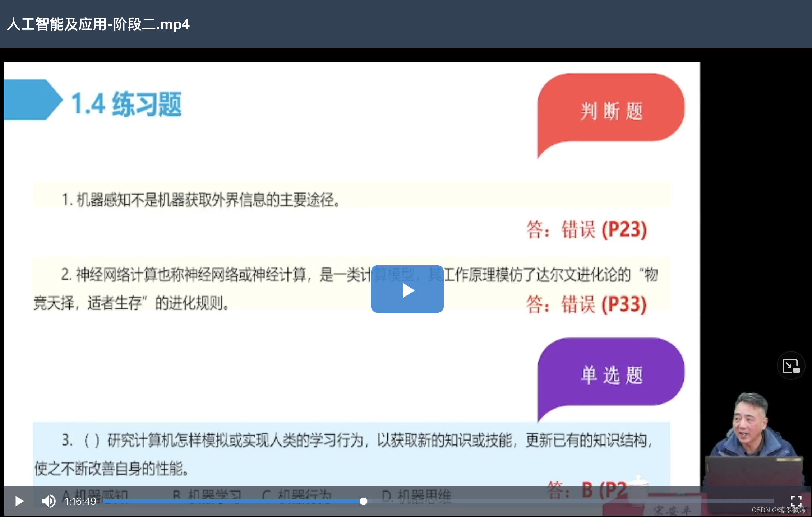Click the video title 人工智能及应用-阶段二.mp4
The height and width of the screenshot is (517, 812).
98,24
